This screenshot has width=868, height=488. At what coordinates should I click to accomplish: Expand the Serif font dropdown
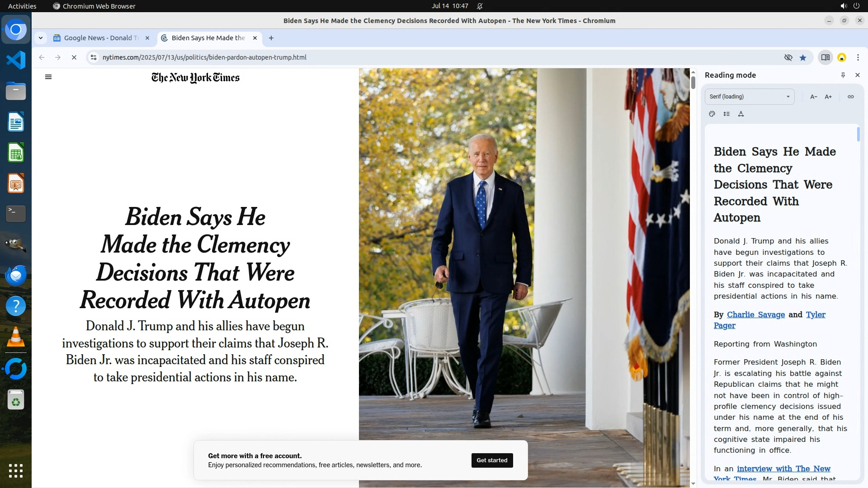[750, 97]
